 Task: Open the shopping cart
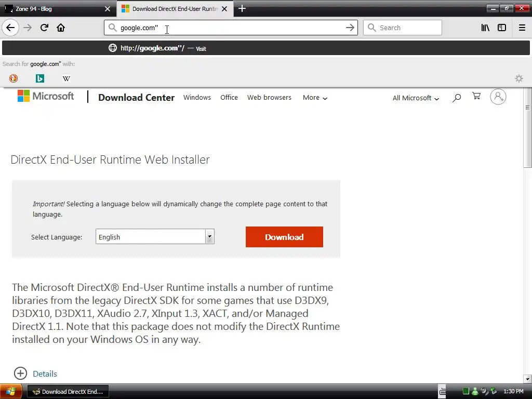pyautogui.click(x=476, y=96)
